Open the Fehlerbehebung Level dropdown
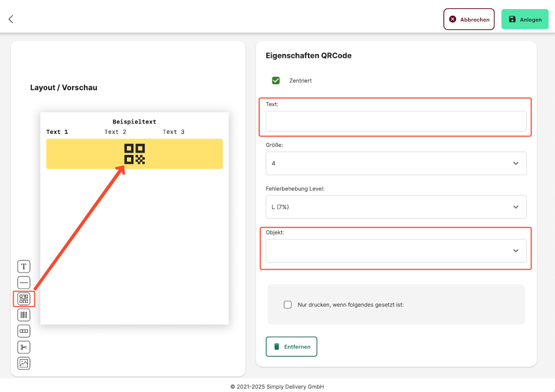555x392 pixels. (396, 207)
